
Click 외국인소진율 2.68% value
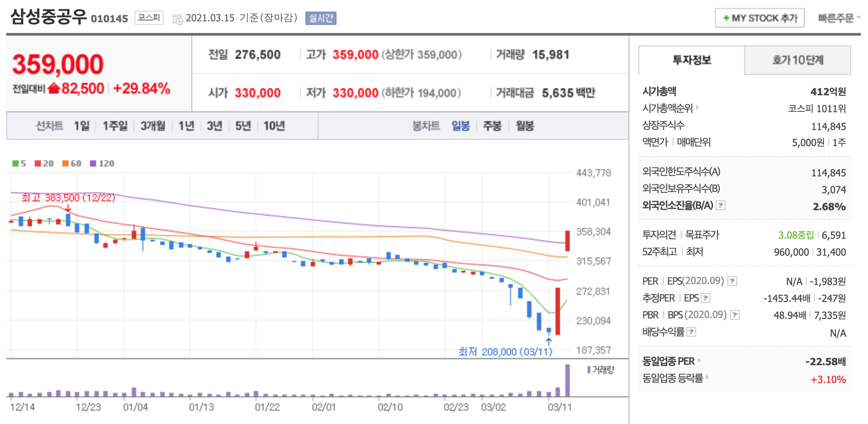[x=829, y=206]
